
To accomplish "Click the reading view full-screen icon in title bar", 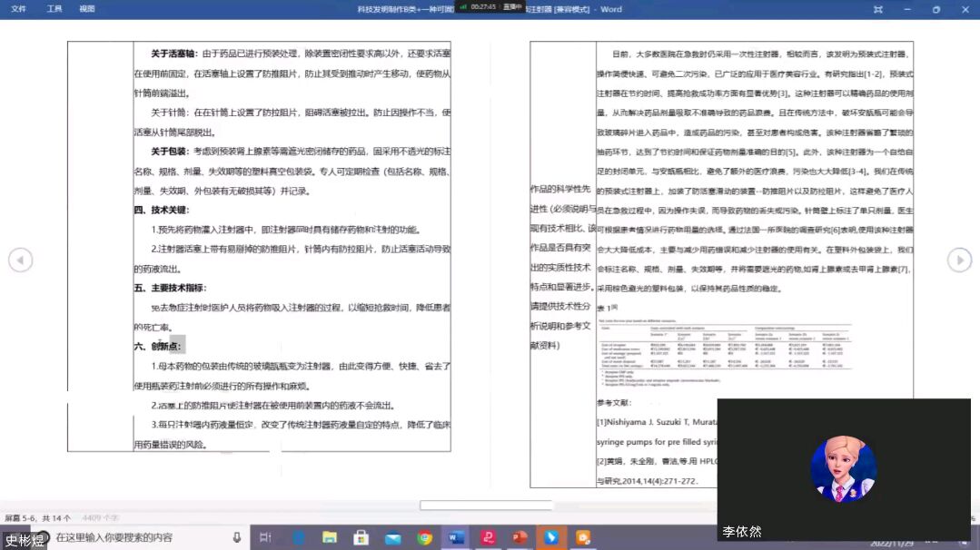I will point(878,9).
